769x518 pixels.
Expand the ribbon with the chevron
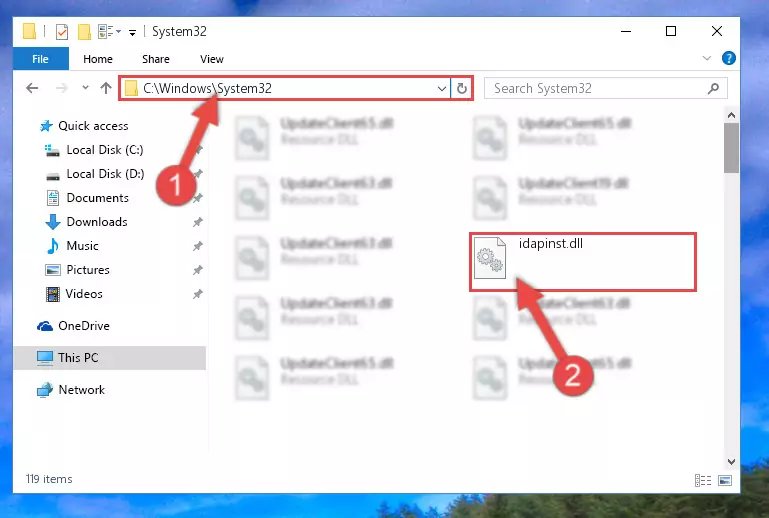707,58
